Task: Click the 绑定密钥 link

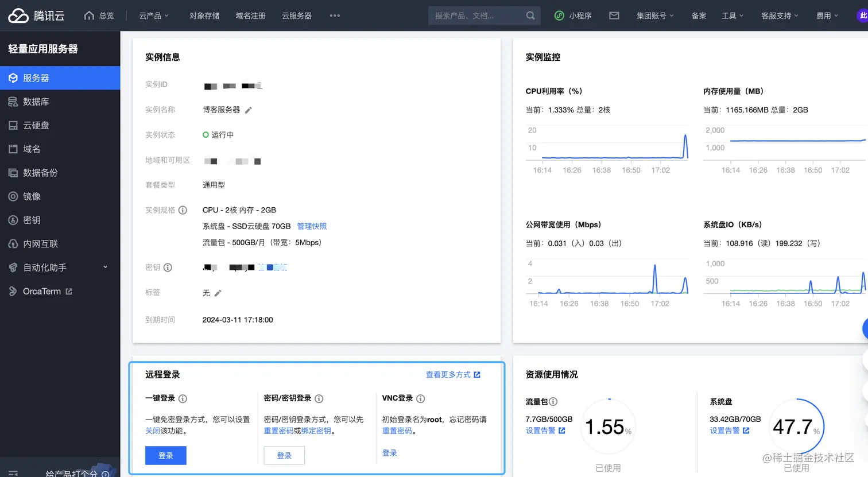Action: click(316, 431)
